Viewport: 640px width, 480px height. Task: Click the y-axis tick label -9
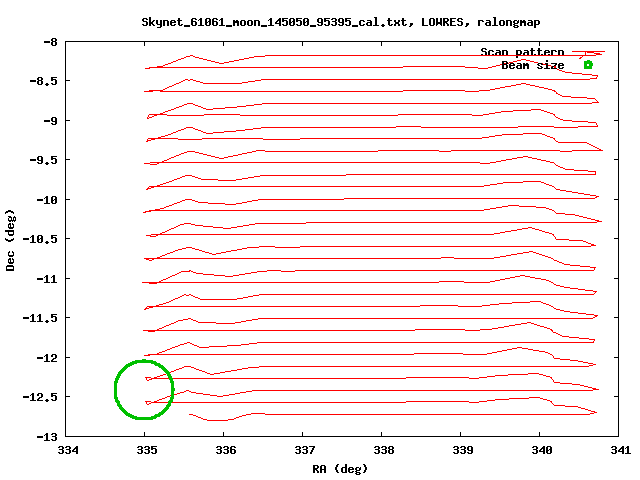[50, 121]
